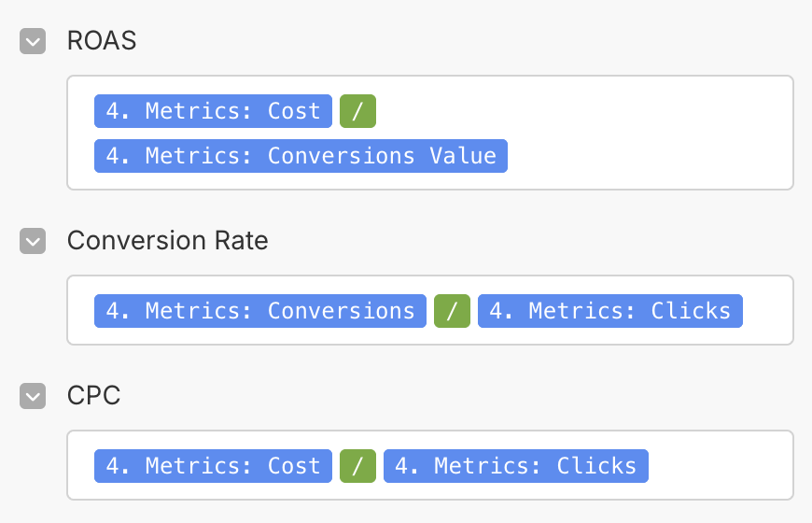Select the Cost pill in ROAS formula
Screen dimensions: 812x523
[213, 111]
